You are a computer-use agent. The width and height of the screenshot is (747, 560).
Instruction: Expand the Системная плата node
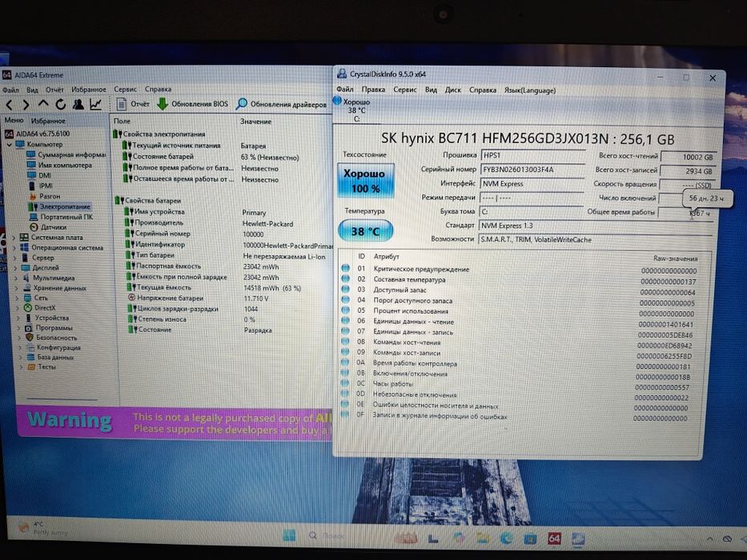pos(14,237)
